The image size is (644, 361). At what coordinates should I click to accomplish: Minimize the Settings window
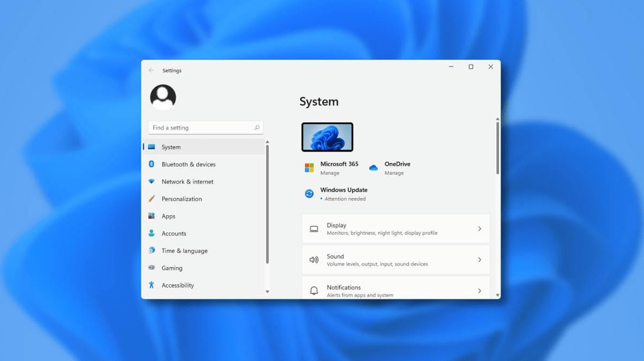[451, 66]
